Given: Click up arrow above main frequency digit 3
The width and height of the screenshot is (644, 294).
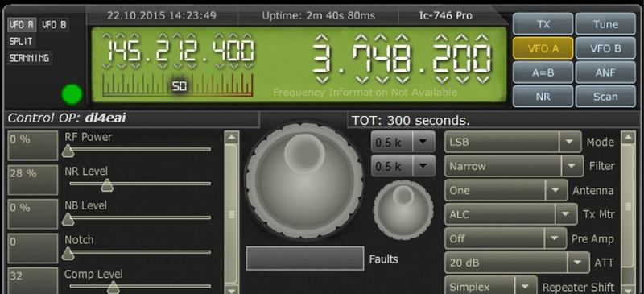Looking at the screenshot, I should click(x=323, y=37).
